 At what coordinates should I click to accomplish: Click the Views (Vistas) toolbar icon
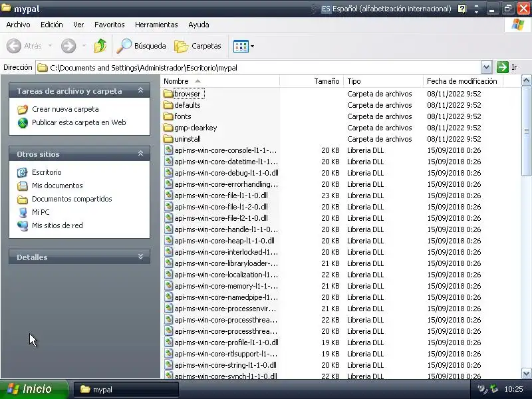(241, 46)
